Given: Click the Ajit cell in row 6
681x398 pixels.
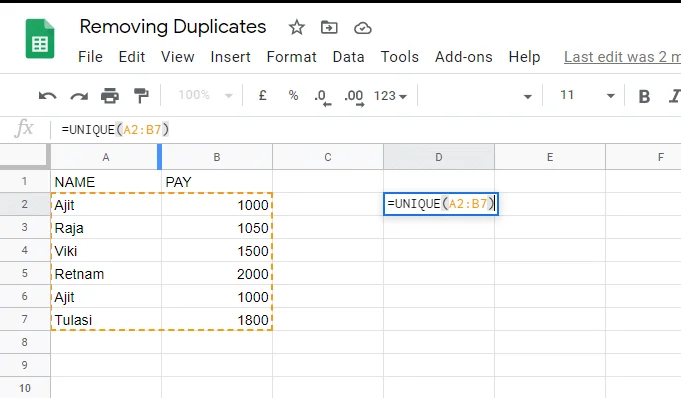Looking at the screenshot, I should click(x=106, y=297).
